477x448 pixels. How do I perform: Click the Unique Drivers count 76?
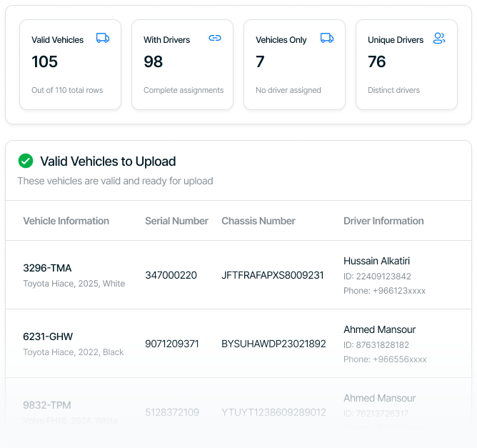[377, 62]
